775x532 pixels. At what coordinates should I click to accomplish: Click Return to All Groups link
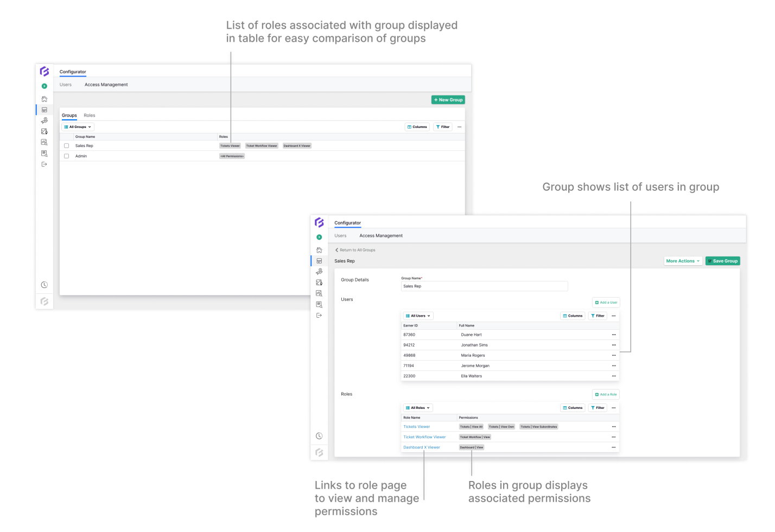point(355,250)
